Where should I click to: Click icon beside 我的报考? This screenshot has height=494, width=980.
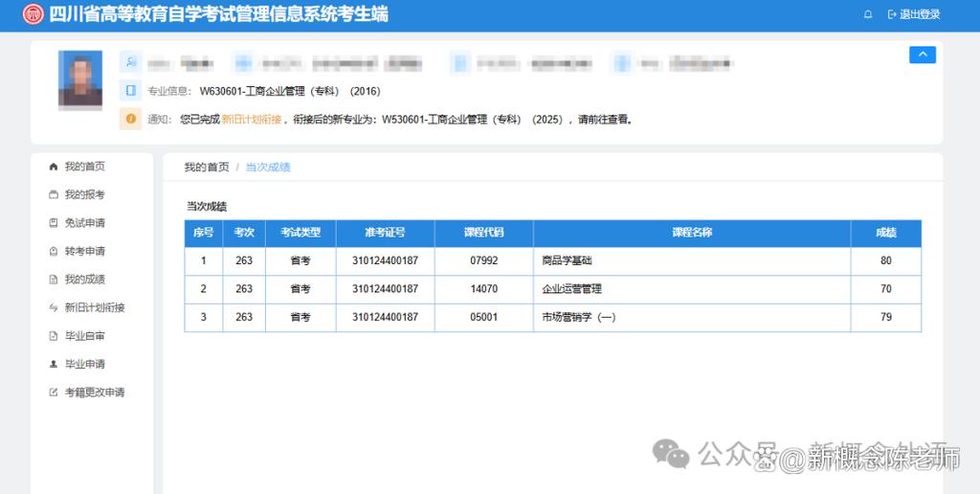pyautogui.click(x=54, y=195)
